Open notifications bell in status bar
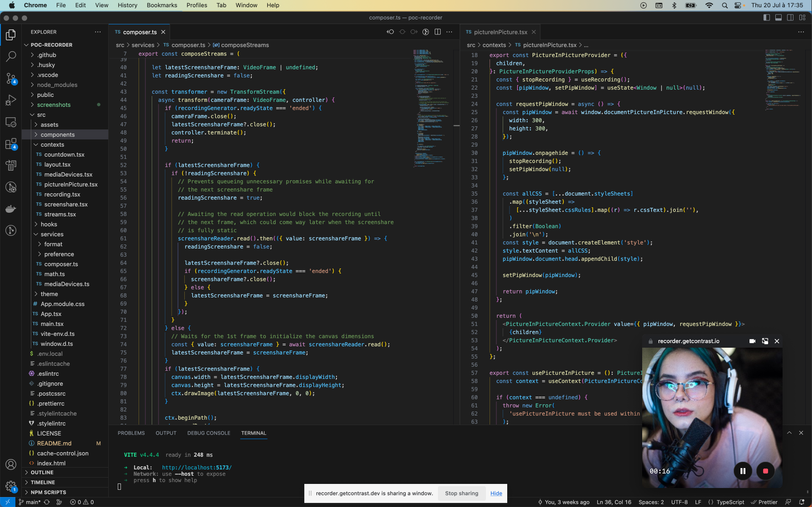This screenshot has width=812, height=507. [x=802, y=502]
